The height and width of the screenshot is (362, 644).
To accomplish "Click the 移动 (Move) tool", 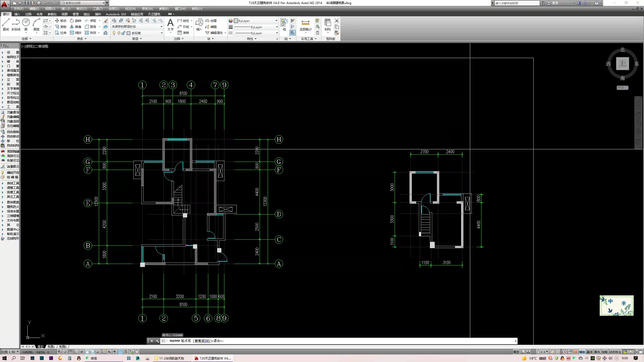I will (61, 21).
